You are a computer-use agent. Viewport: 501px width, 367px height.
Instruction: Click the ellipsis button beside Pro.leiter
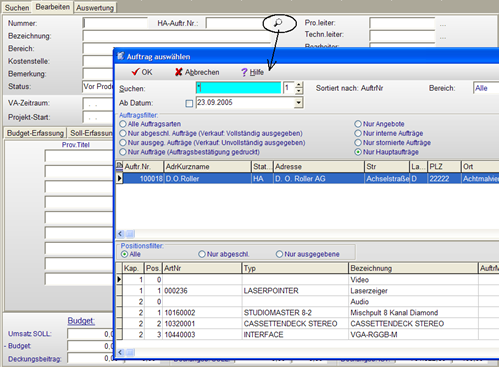click(x=443, y=25)
